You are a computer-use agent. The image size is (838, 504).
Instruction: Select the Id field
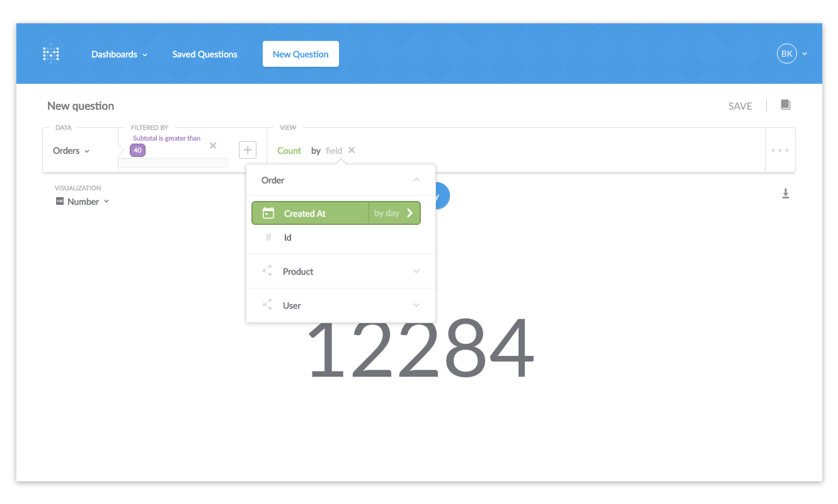pyautogui.click(x=288, y=238)
